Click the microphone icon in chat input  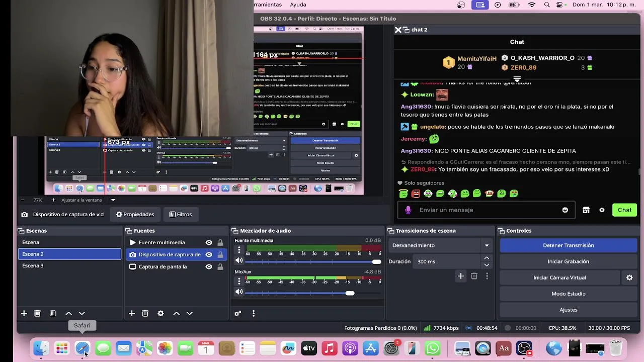point(408,210)
